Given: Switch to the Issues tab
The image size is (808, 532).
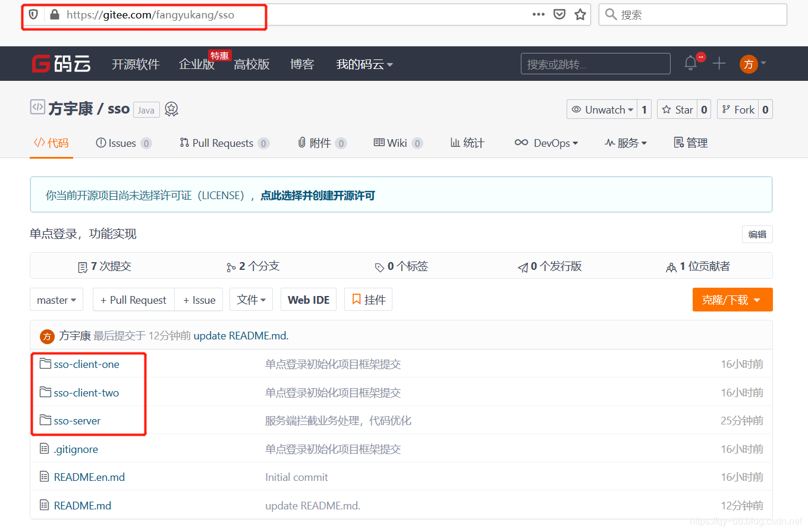Looking at the screenshot, I should [x=124, y=143].
